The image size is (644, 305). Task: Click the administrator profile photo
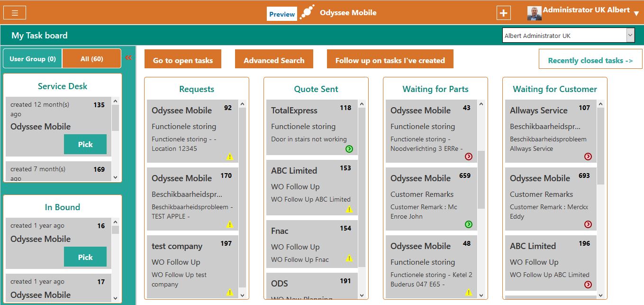pos(534,13)
